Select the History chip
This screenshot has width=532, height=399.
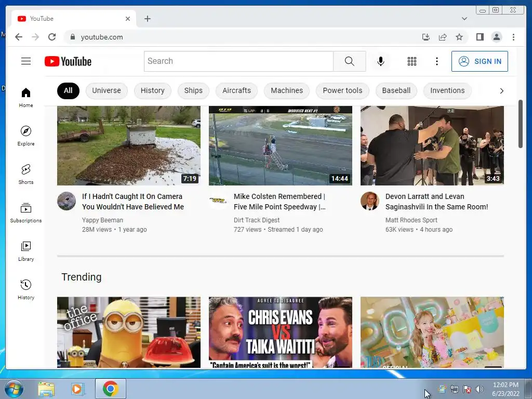[x=153, y=90]
